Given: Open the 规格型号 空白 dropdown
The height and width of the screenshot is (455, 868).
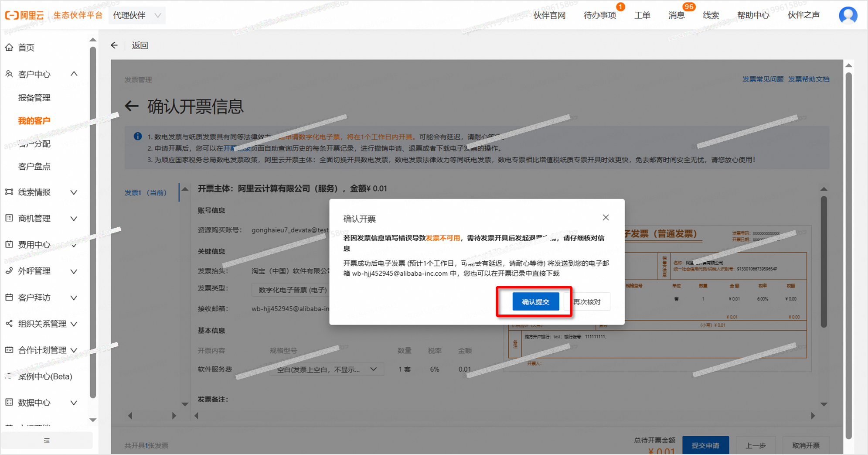Looking at the screenshot, I should (x=326, y=369).
